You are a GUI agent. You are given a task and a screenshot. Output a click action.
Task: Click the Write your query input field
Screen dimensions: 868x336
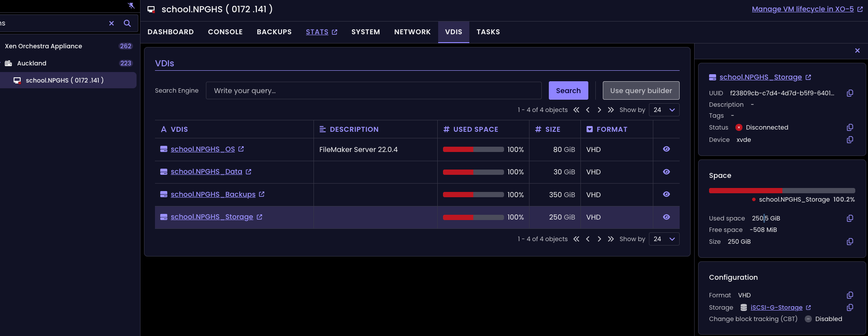click(373, 90)
